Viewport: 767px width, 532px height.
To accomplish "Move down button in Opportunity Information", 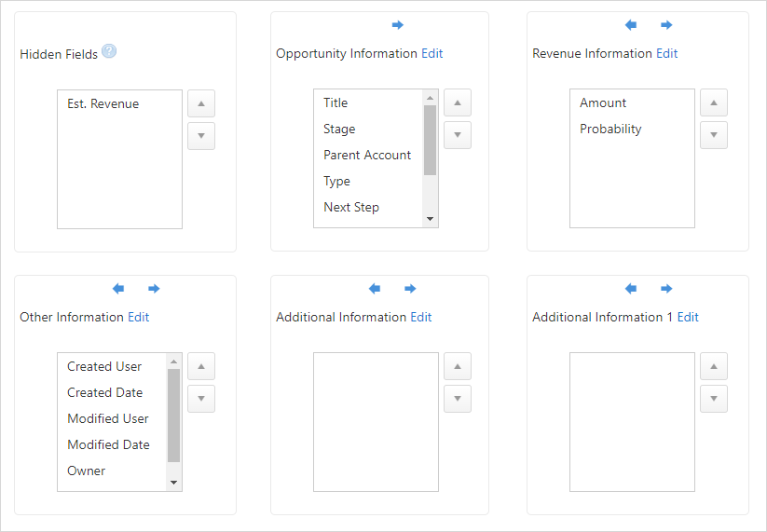I will click(458, 135).
